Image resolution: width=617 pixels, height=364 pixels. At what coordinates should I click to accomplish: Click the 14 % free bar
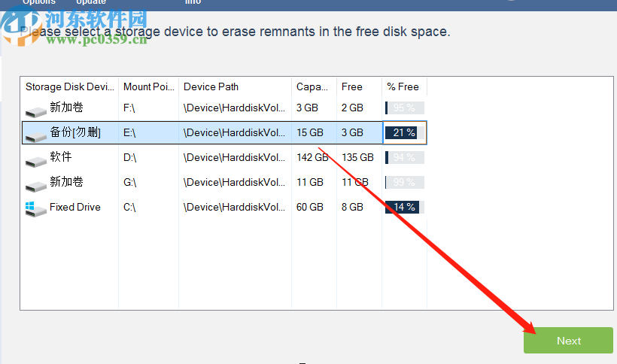click(405, 207)
